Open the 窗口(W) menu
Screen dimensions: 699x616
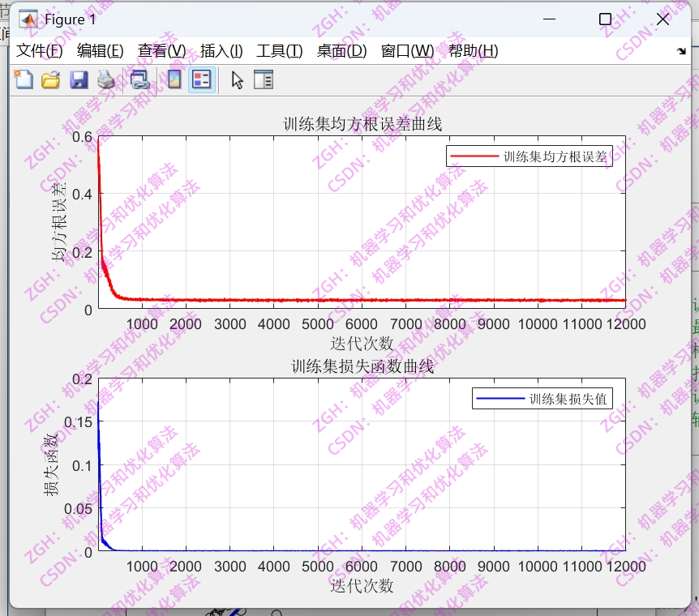pyautogui.click(x=407, y=51)
